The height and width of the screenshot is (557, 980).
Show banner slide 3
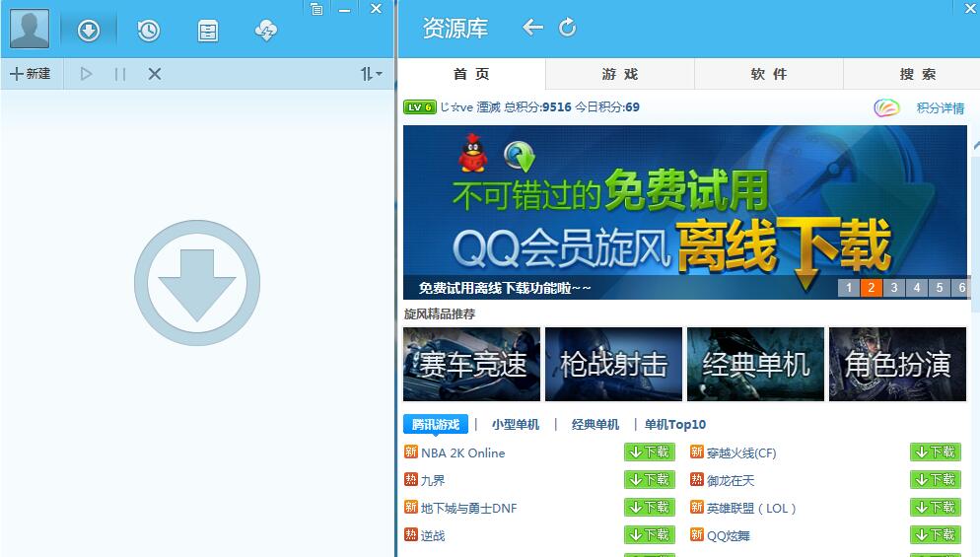click(894, 288)
